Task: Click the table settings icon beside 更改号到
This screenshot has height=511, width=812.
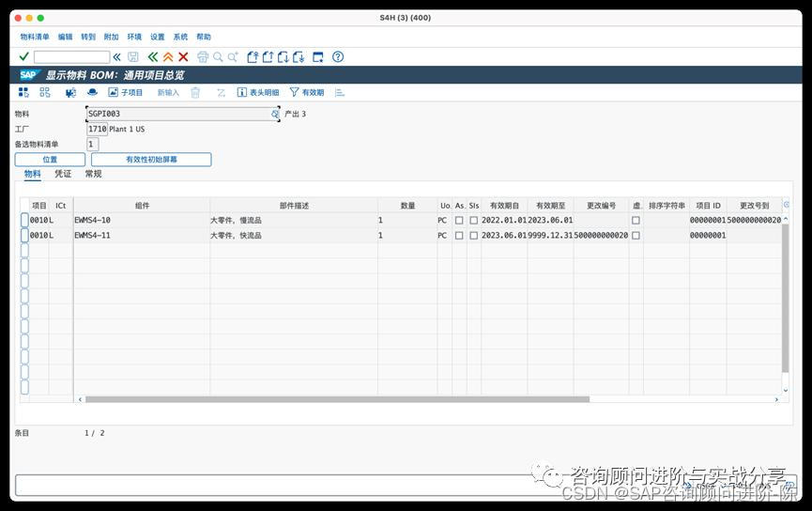Action: tap(786, 205)
